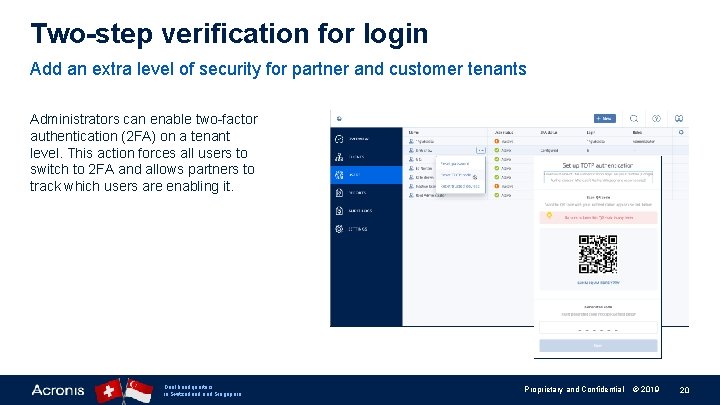Click the pink warning banner's yellow icon

549,215
